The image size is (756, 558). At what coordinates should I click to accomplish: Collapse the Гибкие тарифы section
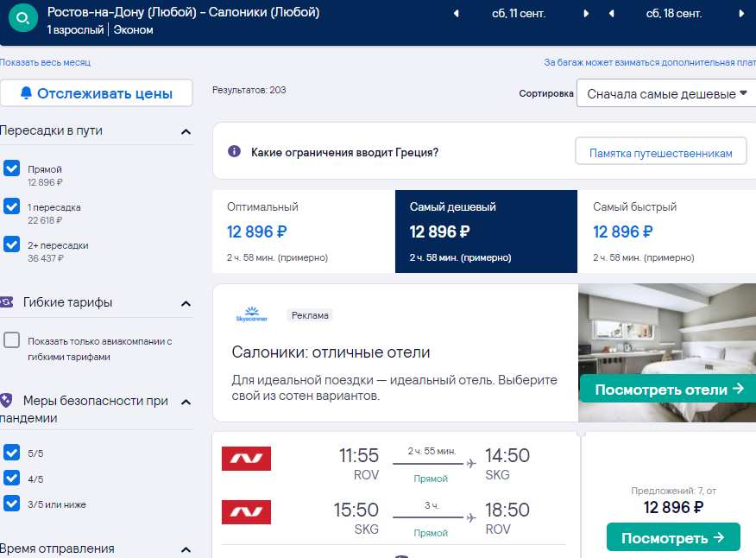tap(186, 303)
